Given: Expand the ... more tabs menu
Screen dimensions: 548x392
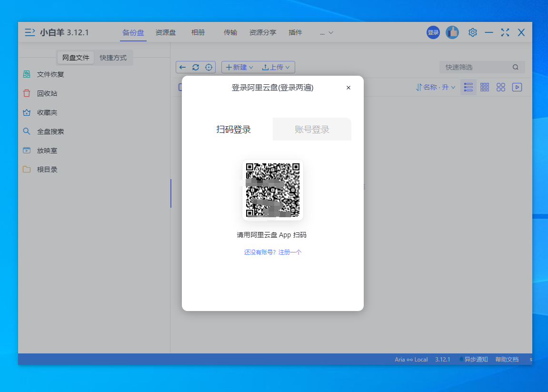Looking at the screenshot, I should (327, 32).
